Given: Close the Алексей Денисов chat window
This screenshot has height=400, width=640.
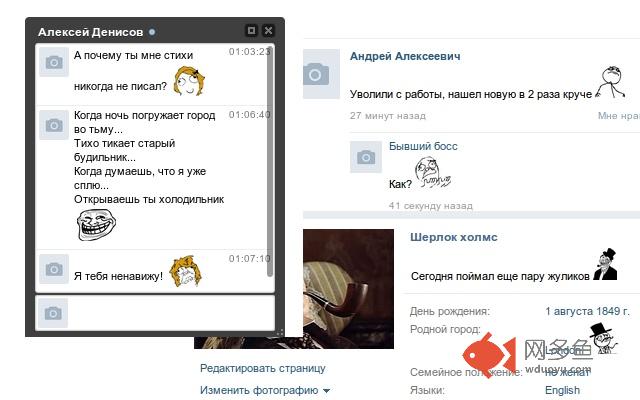Looking at the screenshot, I should (x=268, y=31).
